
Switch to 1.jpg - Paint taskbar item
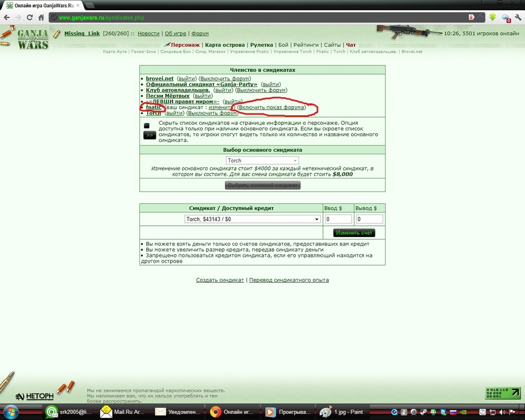[342, 412]
